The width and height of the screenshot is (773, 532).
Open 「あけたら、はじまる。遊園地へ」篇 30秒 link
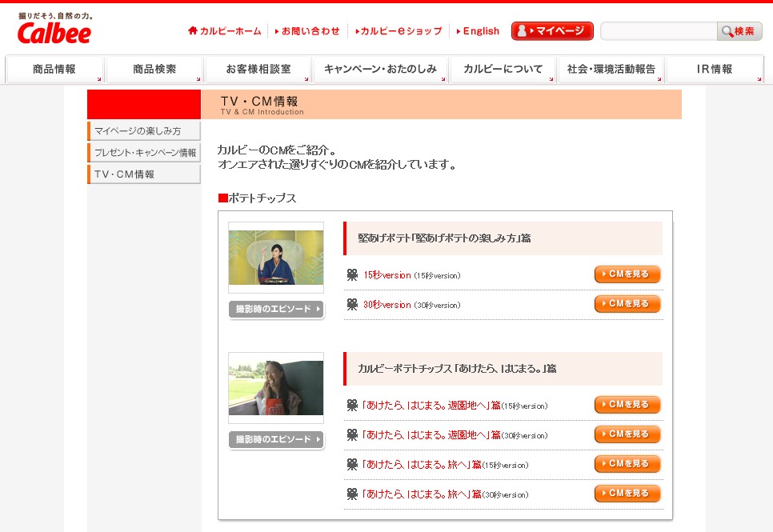coord(431,435)
